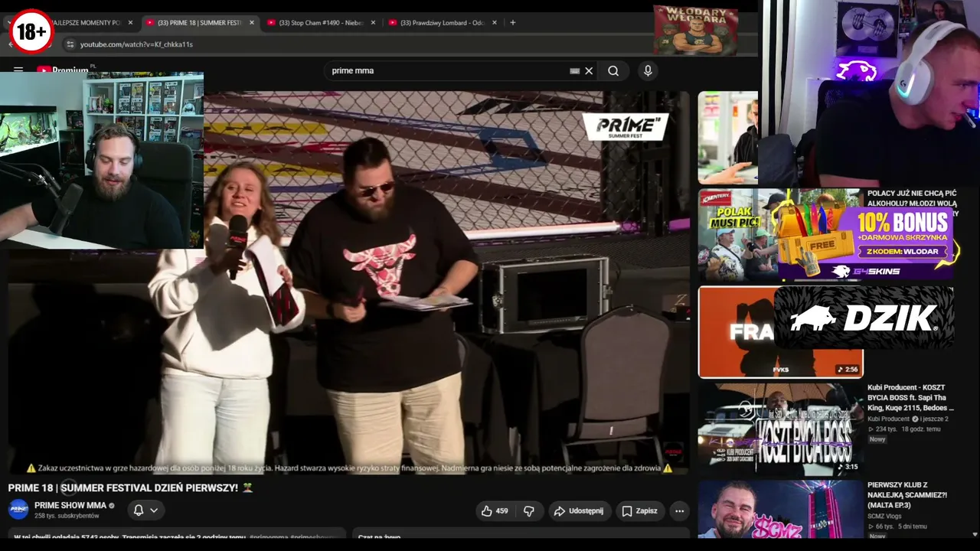Focus the 'prime mma' search field
Viewport: 980px width, 551px height.
pos(448,71)
